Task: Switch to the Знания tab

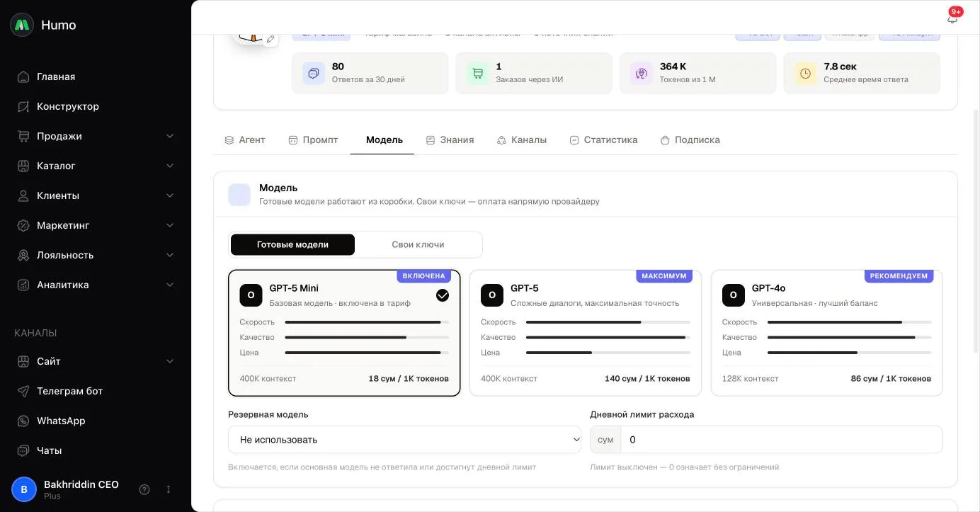Action: click(x=450, y=140)
